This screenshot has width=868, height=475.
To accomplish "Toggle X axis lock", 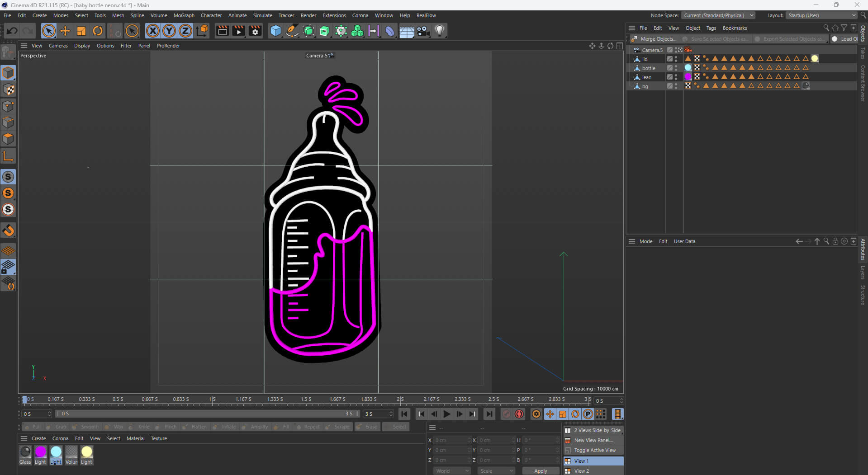I will pyautogui.click(x=153, y=31).
